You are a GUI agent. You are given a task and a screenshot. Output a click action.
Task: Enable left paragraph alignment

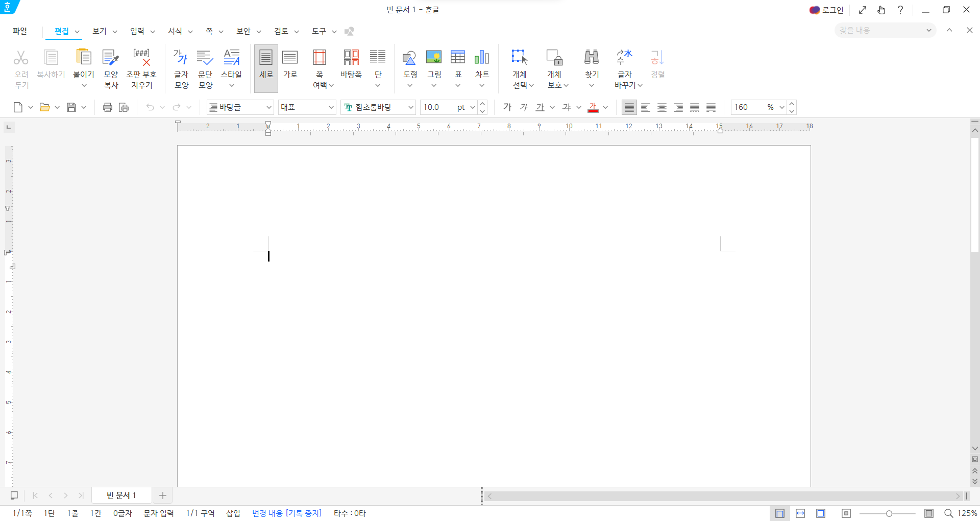click(646, 107)
